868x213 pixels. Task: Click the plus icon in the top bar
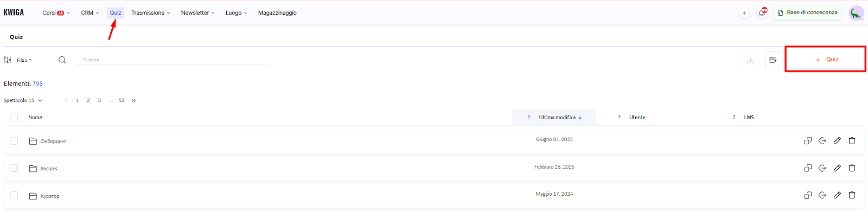[x=744, y=13]
